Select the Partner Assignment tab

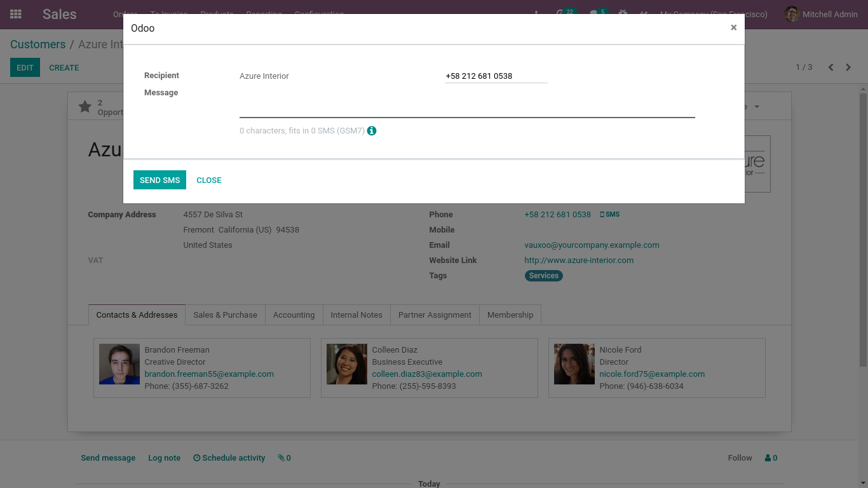[x=435, y=315]
